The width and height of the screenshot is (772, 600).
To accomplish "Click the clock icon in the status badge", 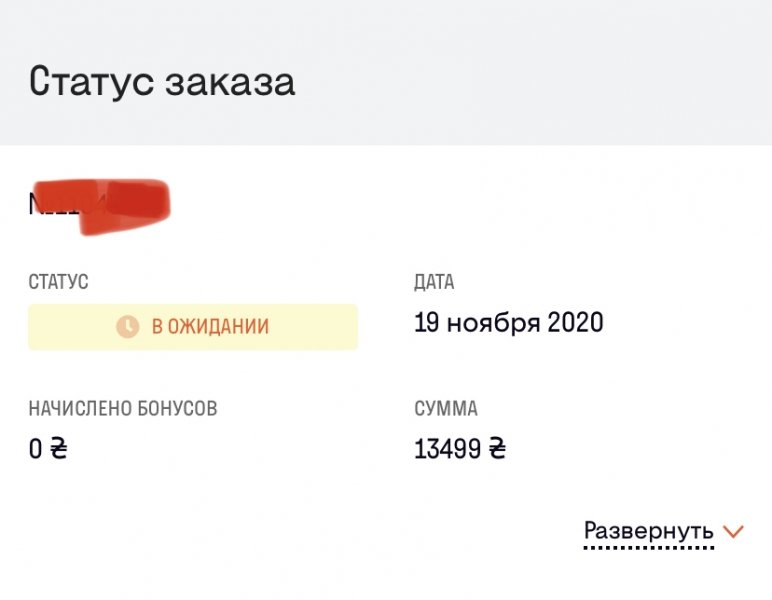I will (x=127, y=327).
